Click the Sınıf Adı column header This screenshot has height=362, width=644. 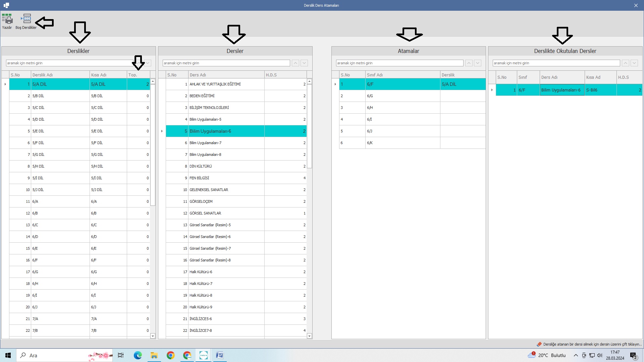tap(403, 75)
